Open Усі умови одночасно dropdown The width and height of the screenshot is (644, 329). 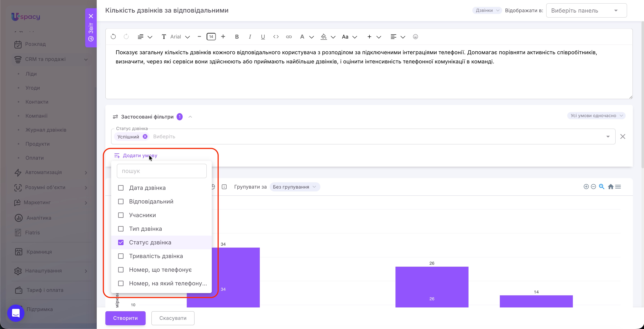596,116
